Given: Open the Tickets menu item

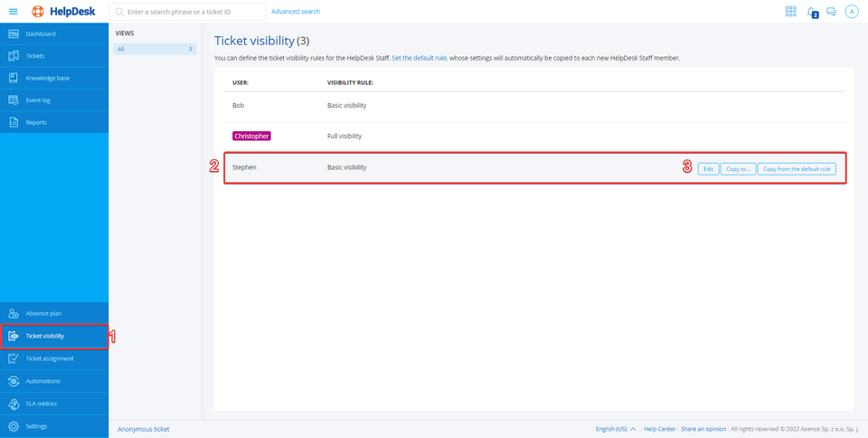Looking at the screenshot, I should [35, 56].
